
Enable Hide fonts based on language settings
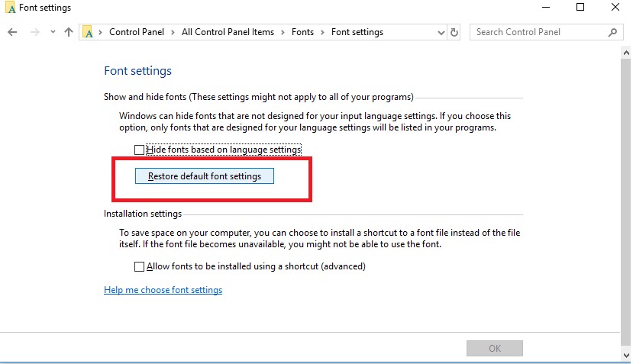[x=139, y=150]
